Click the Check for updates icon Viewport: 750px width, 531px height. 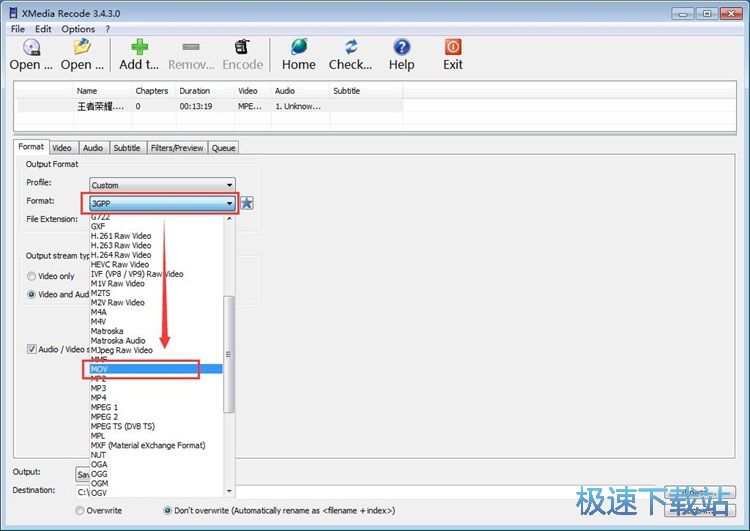[x=351, y=47]
